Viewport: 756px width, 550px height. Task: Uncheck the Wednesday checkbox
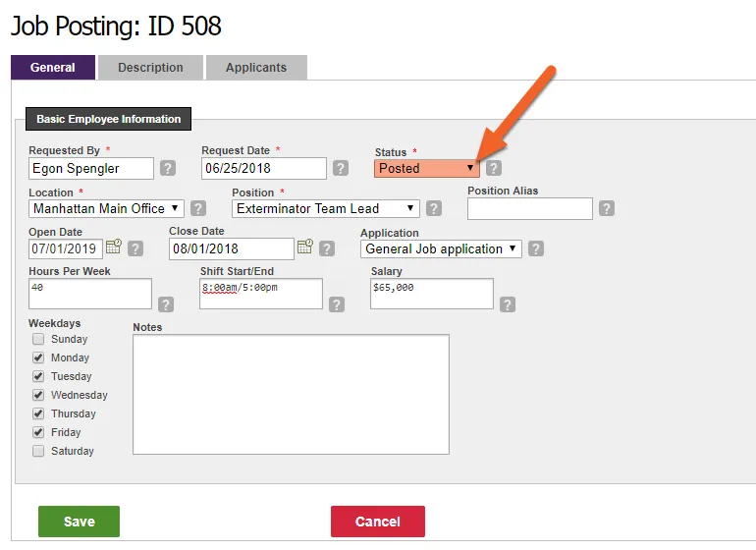(38, 395)
